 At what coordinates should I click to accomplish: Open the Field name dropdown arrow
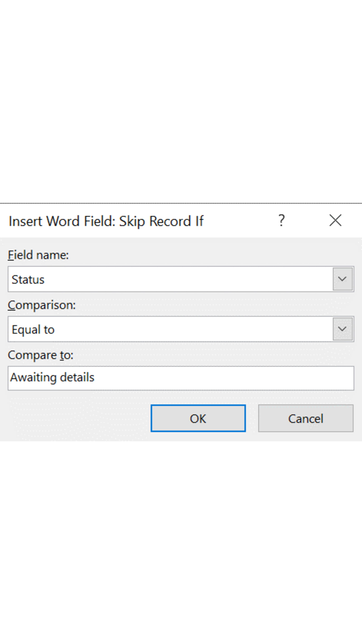pos(343,279)
